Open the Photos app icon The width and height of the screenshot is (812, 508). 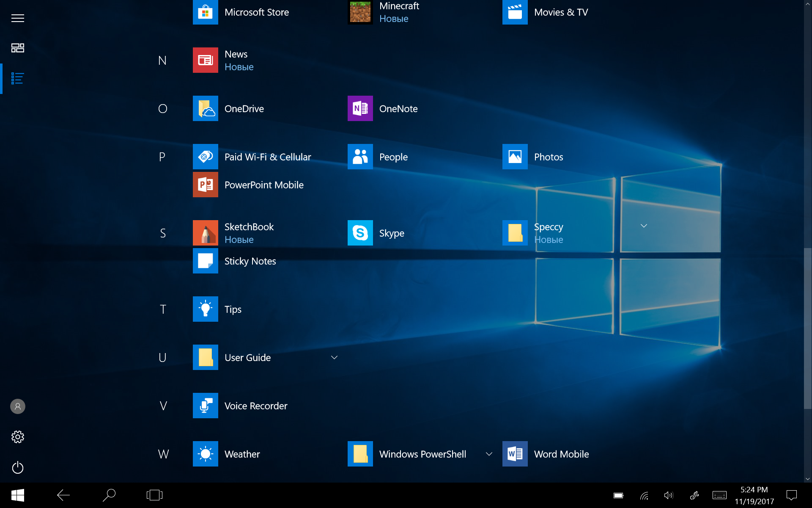click(x=515, y=157)
